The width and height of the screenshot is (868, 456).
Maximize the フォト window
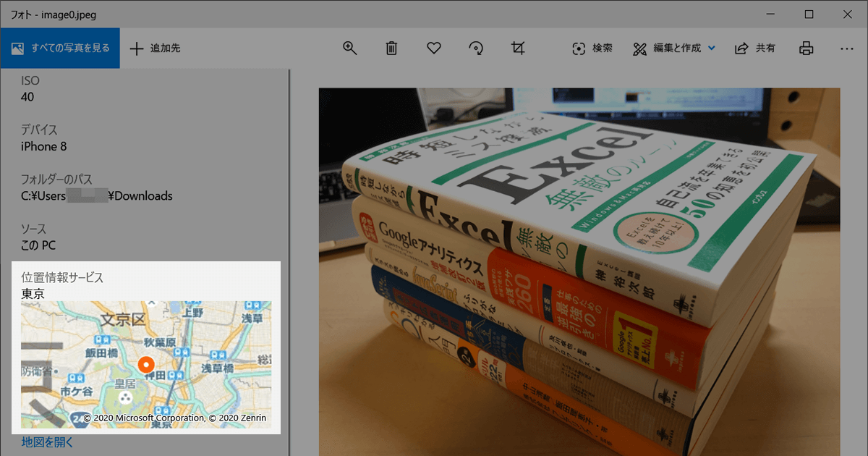click(809, 14)
